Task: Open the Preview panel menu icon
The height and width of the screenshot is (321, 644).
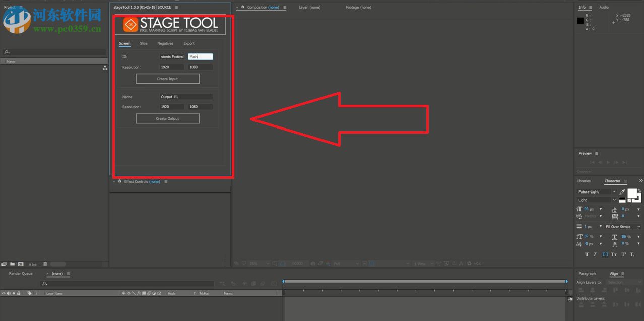Action: click(x=597, y=153)
